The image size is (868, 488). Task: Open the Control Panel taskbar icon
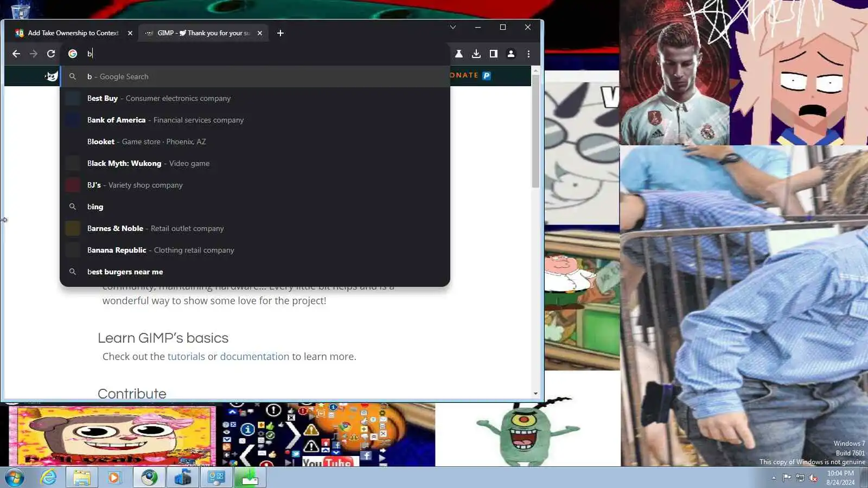pos(216,478)
